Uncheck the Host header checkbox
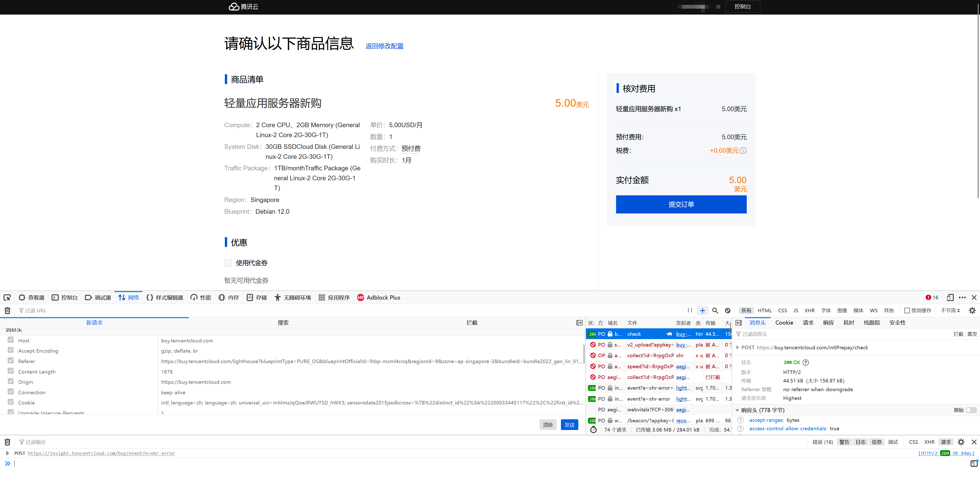 11,340
